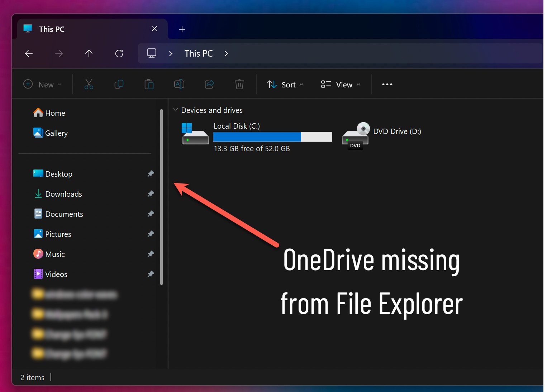
Task: Click the monitor icon in address bar
Action: (x=152, y=53)
